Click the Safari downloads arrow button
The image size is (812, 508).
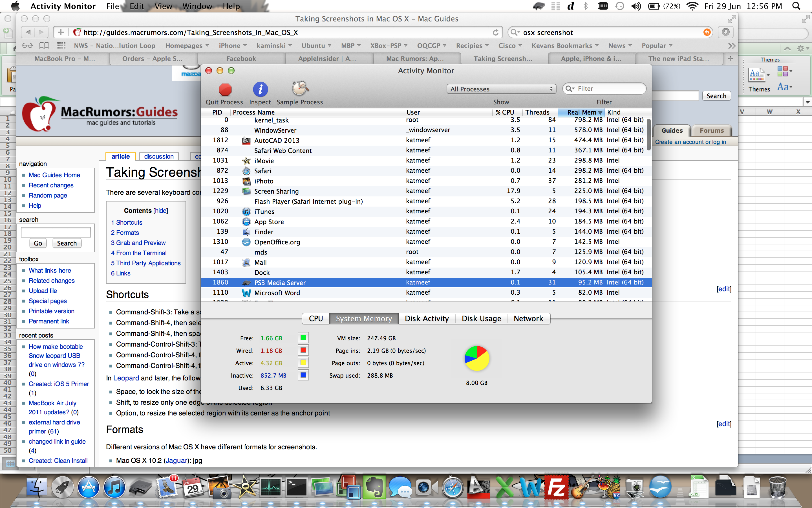[725, 32]
